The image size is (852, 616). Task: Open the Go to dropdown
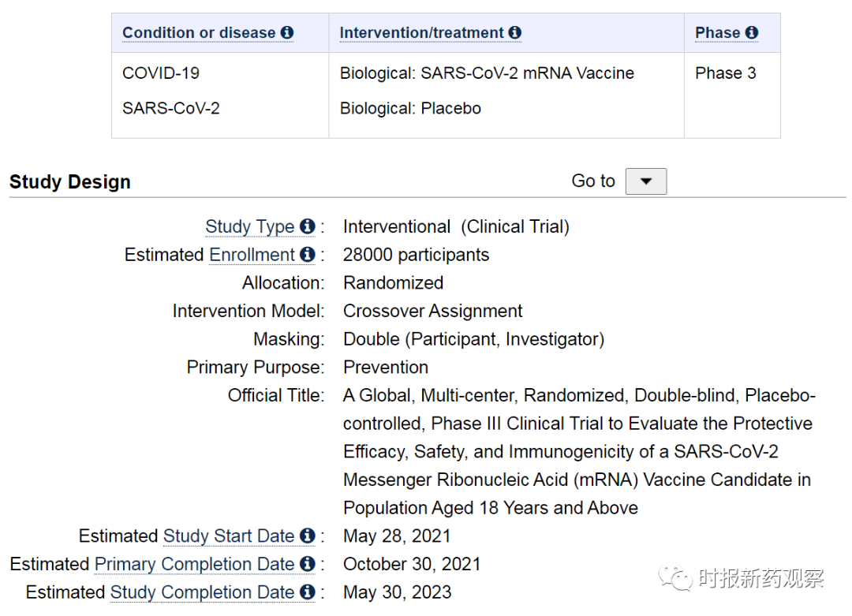coord(646,181)
